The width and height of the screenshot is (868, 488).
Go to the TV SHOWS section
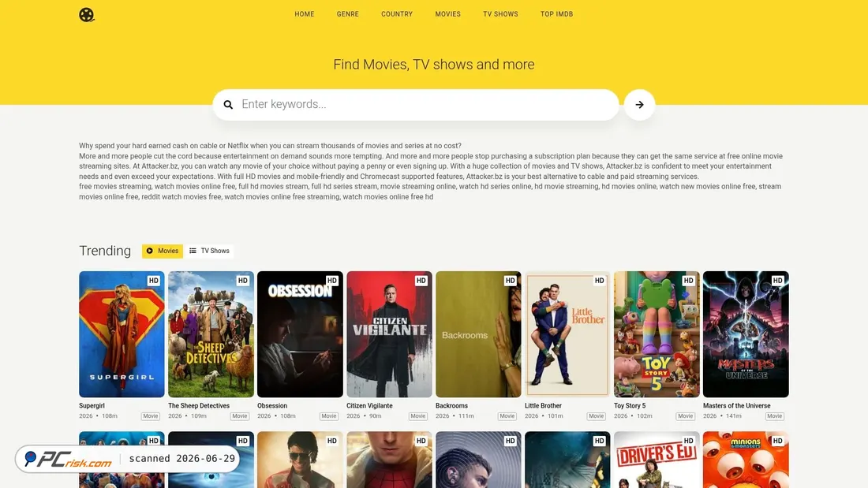click(x=500, y=14)
